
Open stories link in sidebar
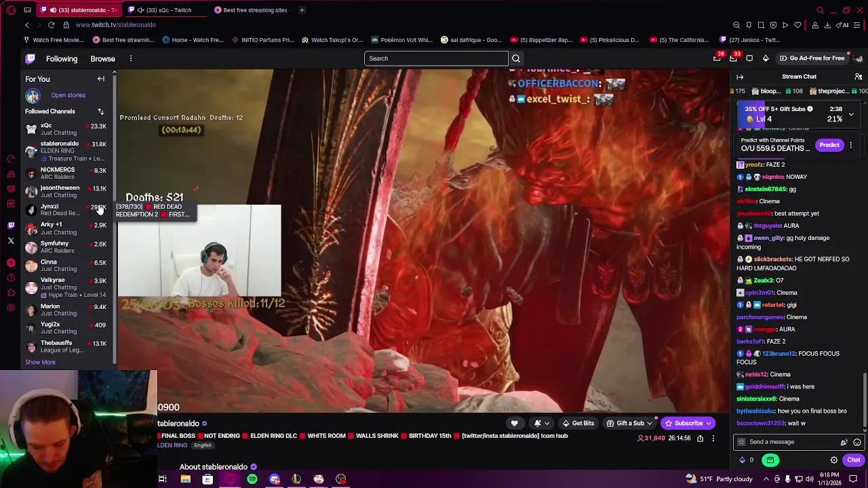tap(68, 96)
